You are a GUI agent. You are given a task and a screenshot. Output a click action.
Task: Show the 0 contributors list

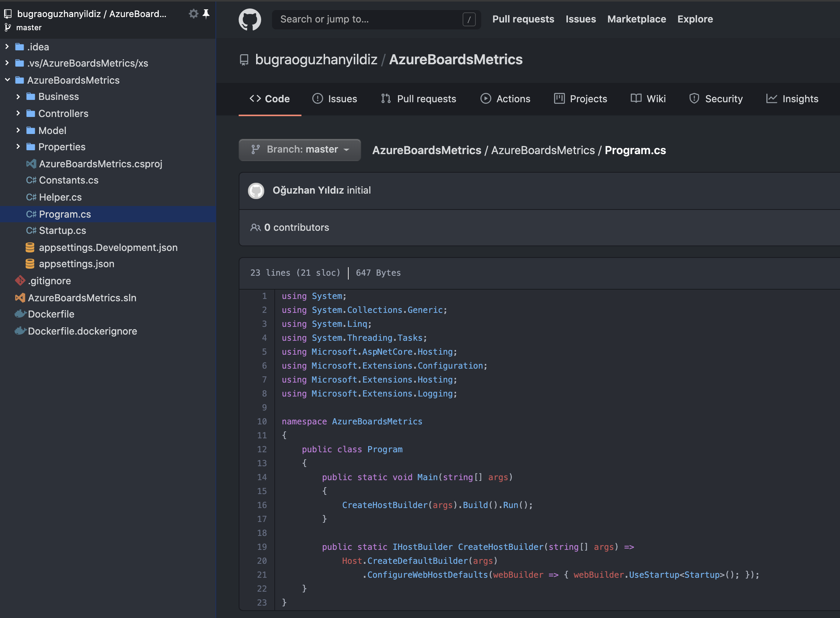[290, 227]
